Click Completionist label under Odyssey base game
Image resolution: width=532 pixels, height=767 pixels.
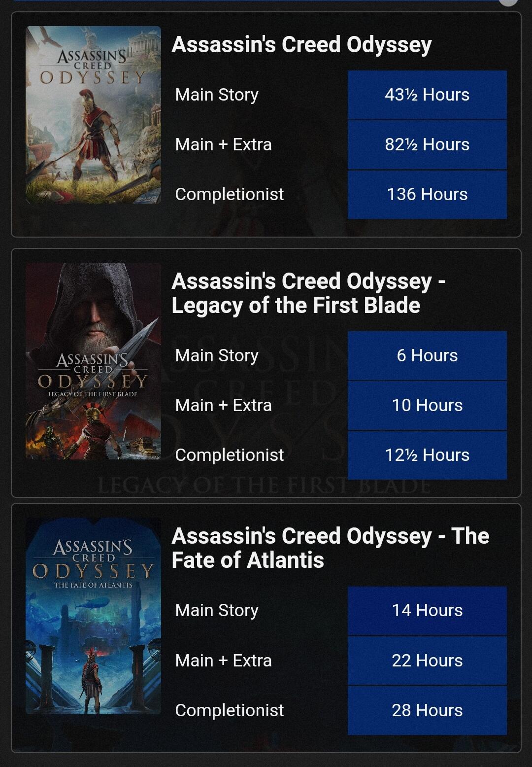(x=230, y=194)
